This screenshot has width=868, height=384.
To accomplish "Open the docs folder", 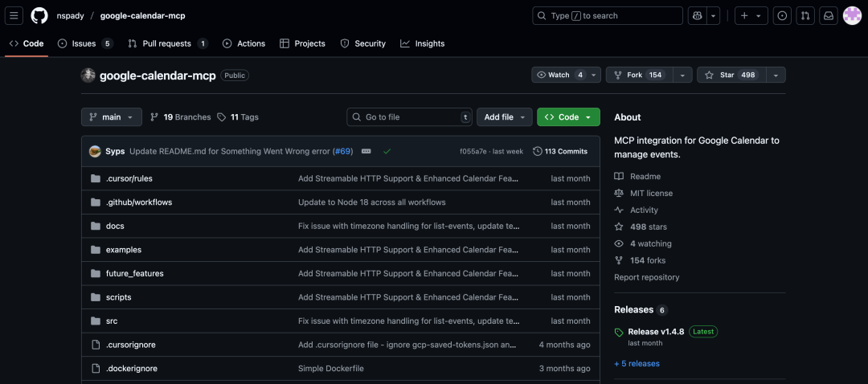I will [115, 226].
